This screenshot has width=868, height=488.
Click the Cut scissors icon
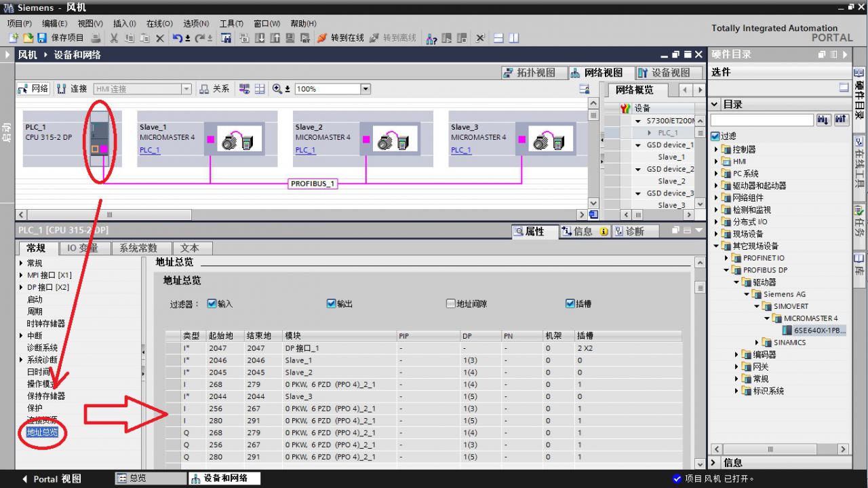114,38
